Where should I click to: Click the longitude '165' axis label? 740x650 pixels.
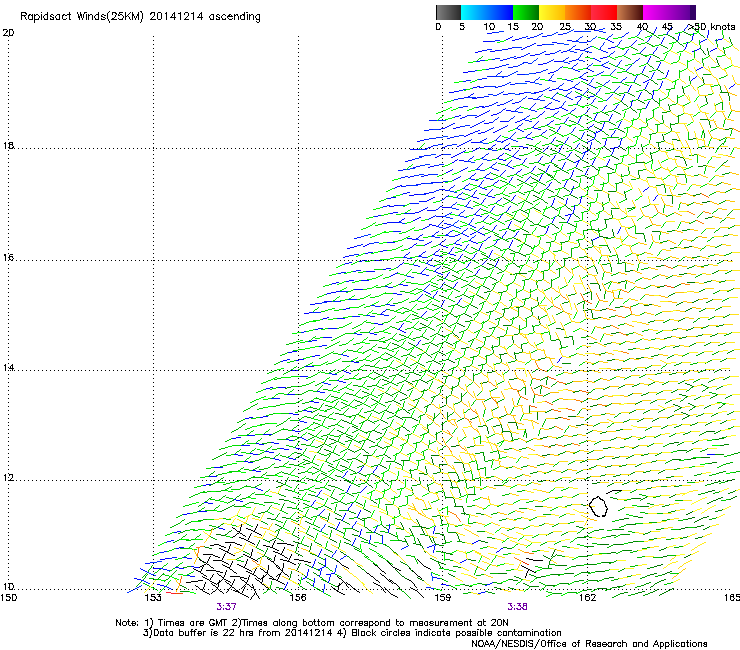pyautogui.click(x=732, y=598)
